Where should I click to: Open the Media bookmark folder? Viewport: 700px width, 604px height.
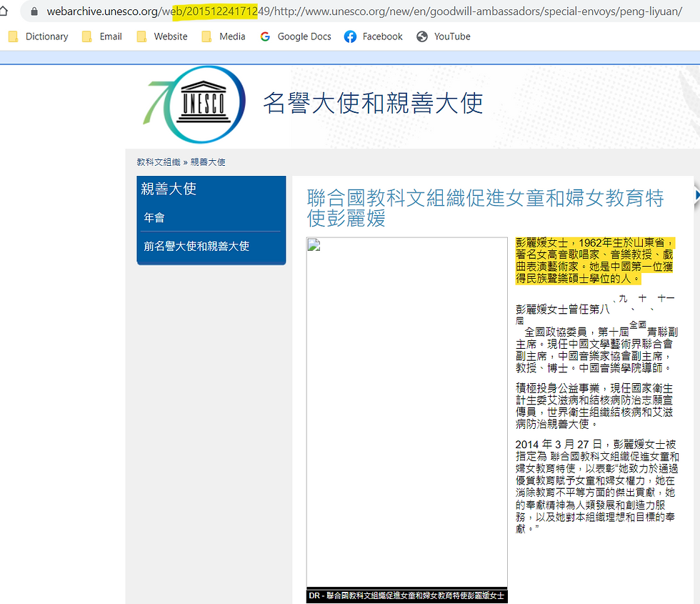[x=224, y=36]
